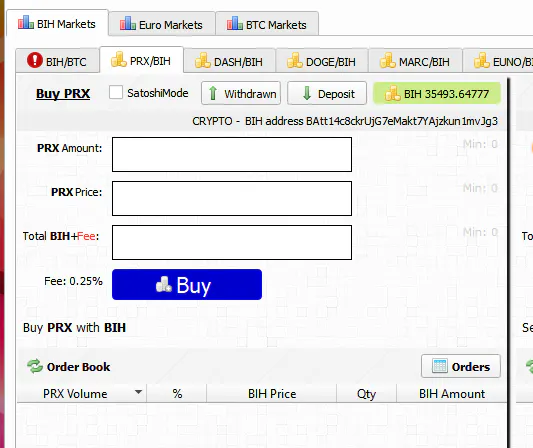
Task: Click the Order Book refresh icon
Action: point(35,366)
